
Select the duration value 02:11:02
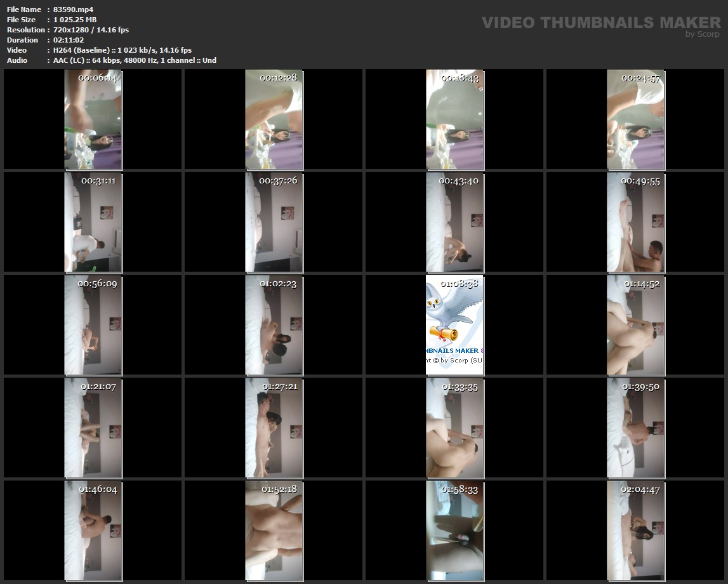pos(69,40)
